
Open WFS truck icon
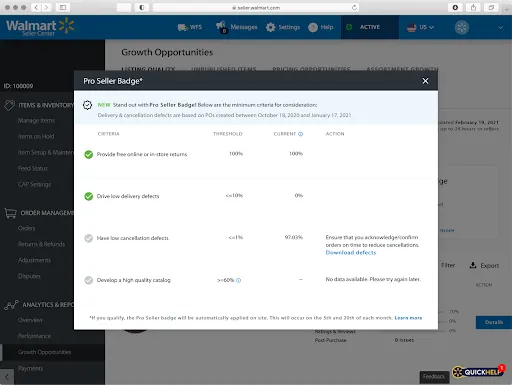tap(183, 27)
